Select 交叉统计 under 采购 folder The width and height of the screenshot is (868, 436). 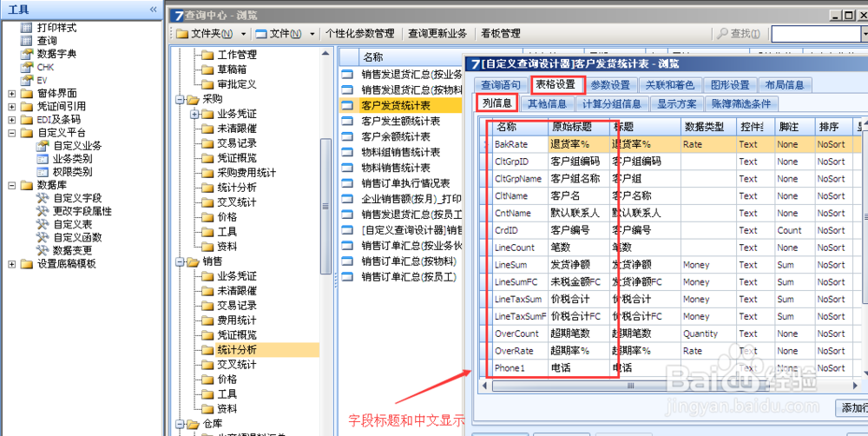237,202
